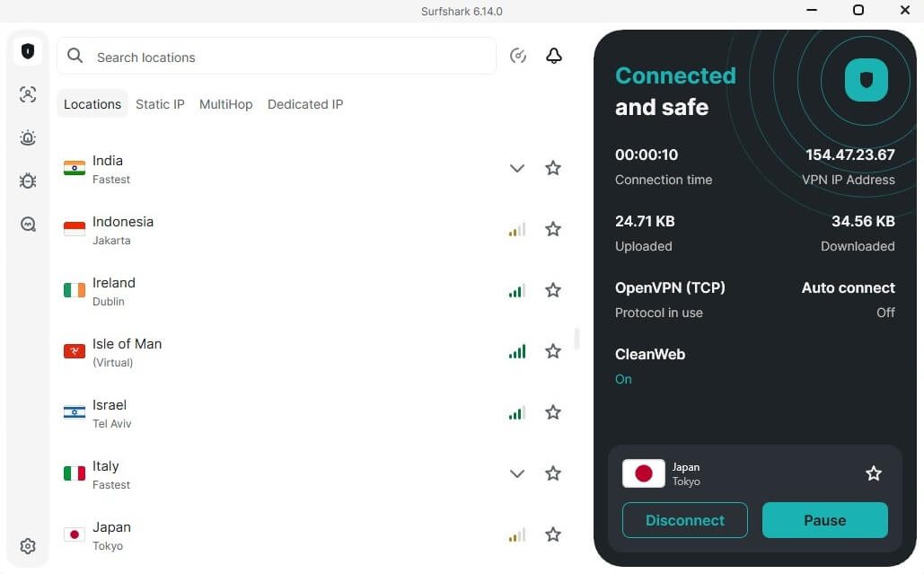Expand the India server list chevron
The height and width of the screenshot is (574, 924).
click(517, 169)
